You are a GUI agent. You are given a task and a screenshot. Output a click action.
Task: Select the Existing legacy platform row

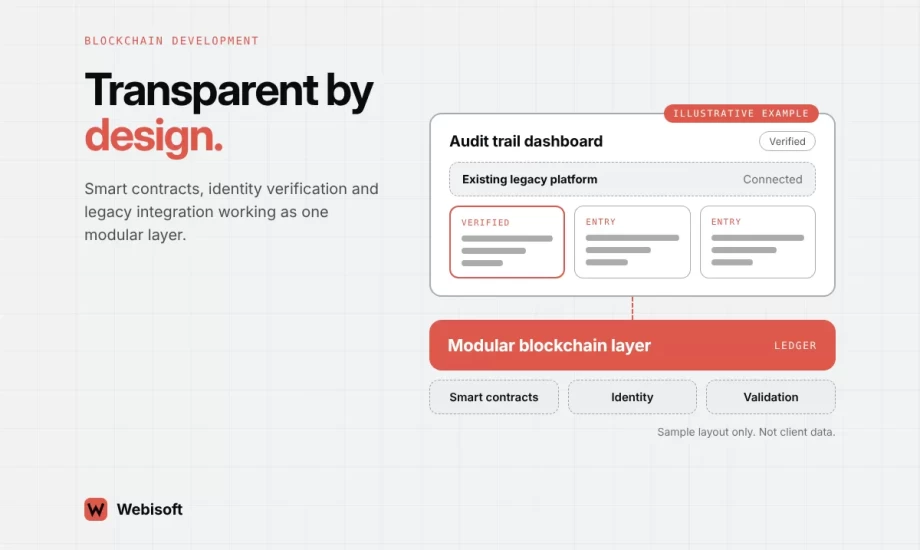click(x=632, y=179)
